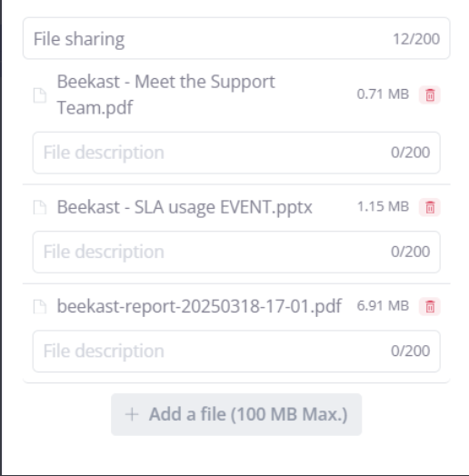Click the document icon beside Meet the Support Team.pdf
Screen dimensions: 469x476
pyautogui.click(x=40, y=95)
